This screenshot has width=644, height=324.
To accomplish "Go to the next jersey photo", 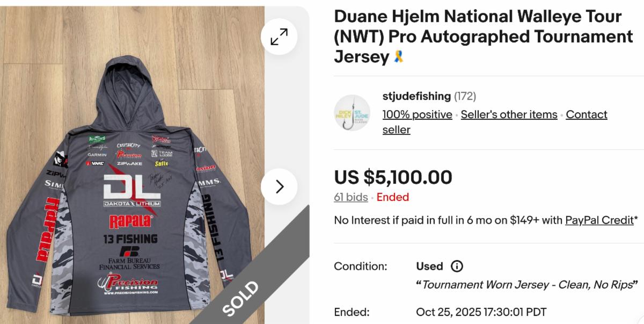I will (279, 186).
